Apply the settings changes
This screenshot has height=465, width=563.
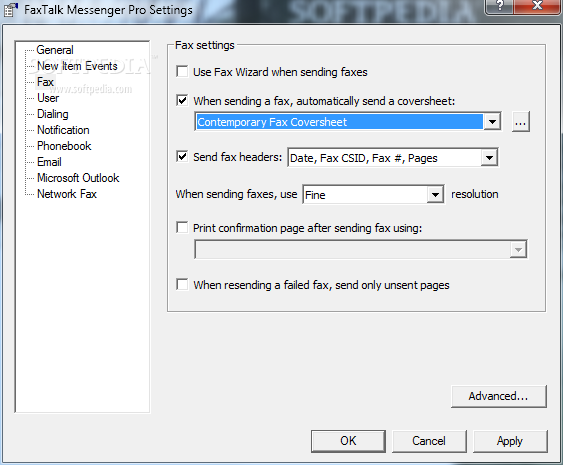click(x=510, y=441)
